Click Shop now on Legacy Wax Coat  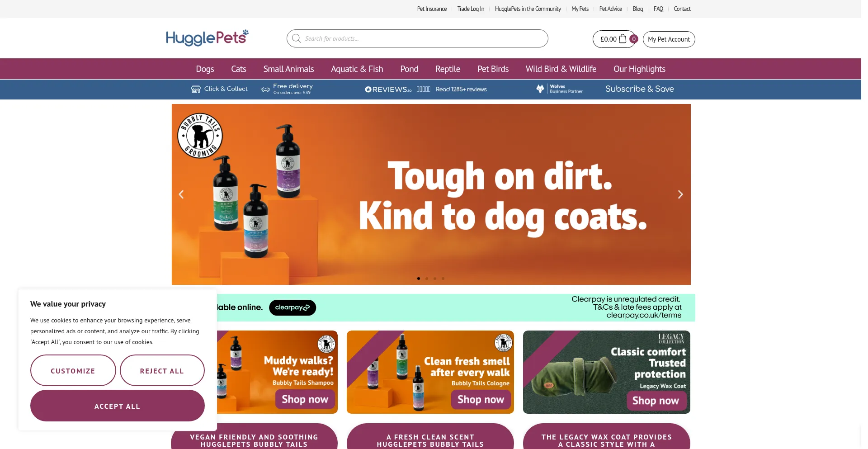(656, 400)
